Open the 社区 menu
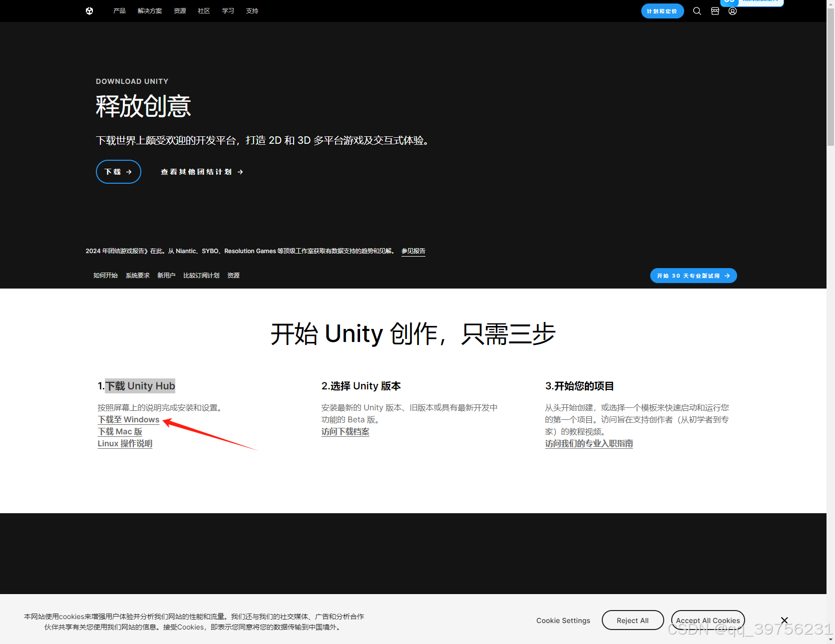The image size is (835, 644). click(204, 11)
